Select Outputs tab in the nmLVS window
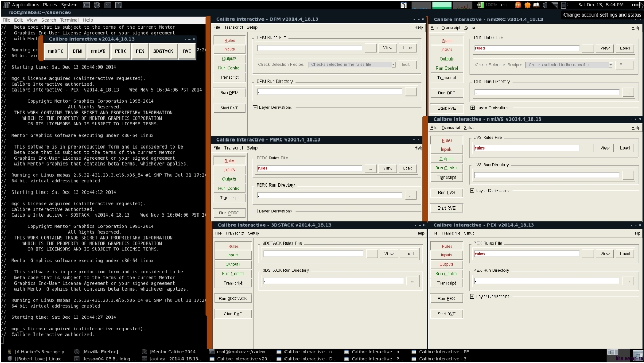Screen dimensions: 644x363 (447, 159)
